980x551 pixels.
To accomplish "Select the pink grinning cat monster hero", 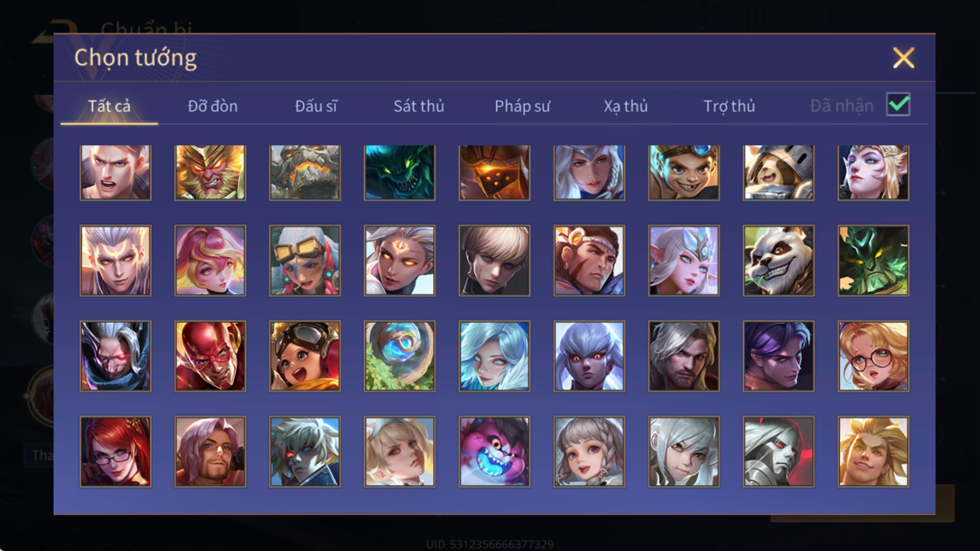I will [x=494, y=452].
